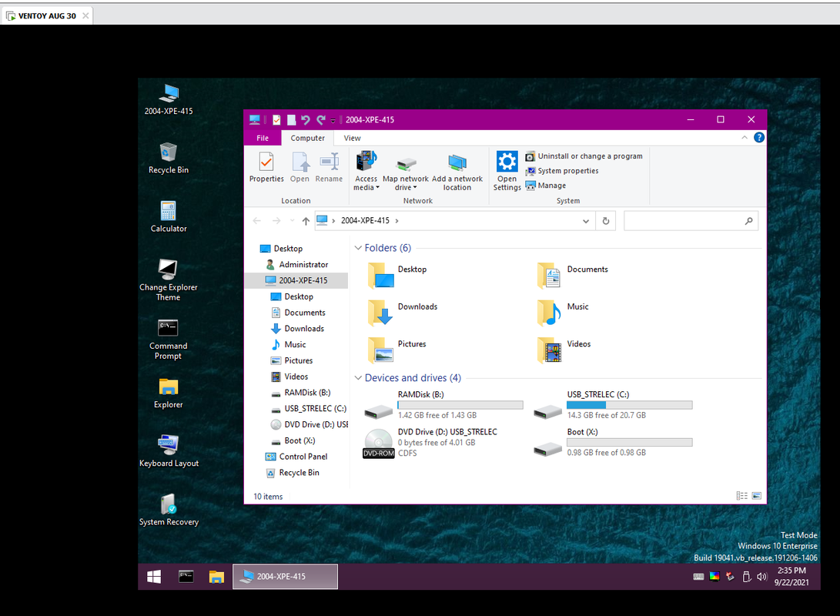Click Add a network location
The width and height of the screenshot is (840, 616).
(457, 172)
